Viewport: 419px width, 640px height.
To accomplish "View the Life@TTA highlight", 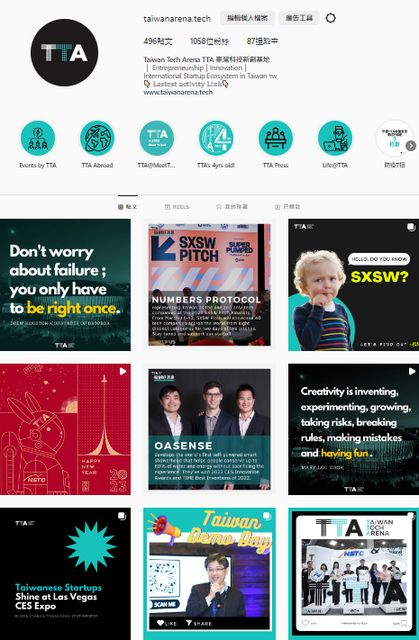I will tap(335, 138).
